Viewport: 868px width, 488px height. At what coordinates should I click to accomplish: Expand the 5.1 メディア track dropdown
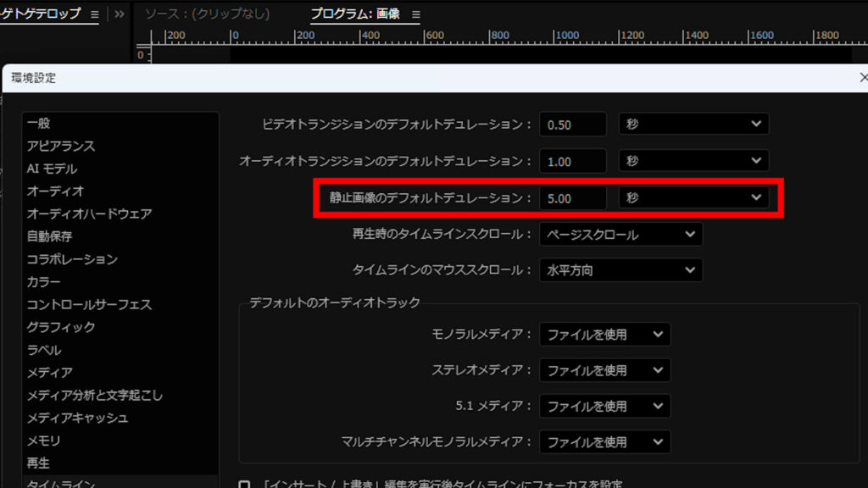tap(604, 406)
